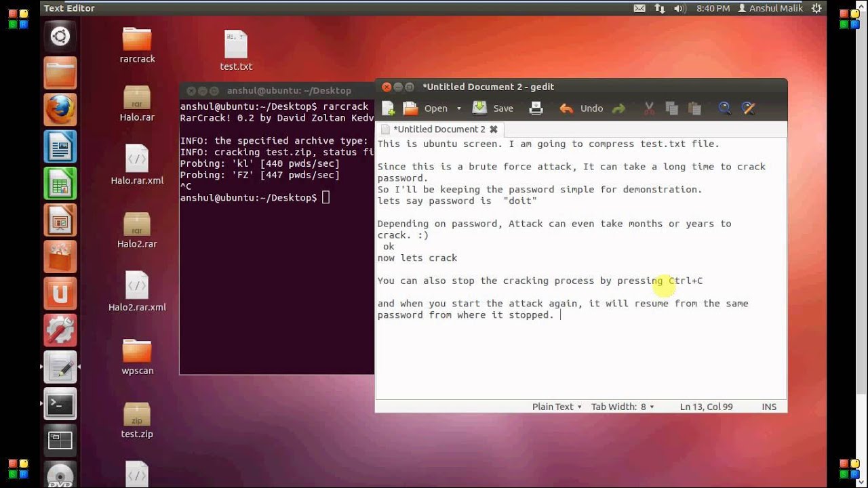Open the network indicator menu
This screenshot has width=868, height=488.
(660, 8)
